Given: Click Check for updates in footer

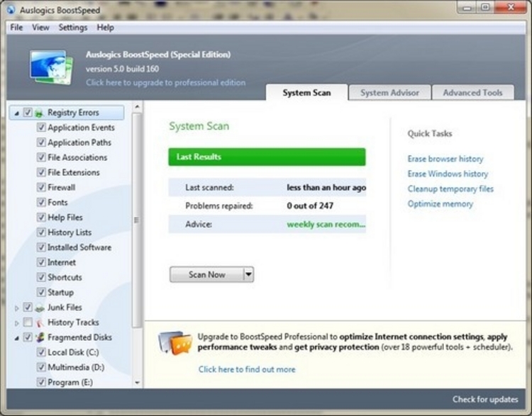Looking at the screenshot, I should tap(485, 399).
